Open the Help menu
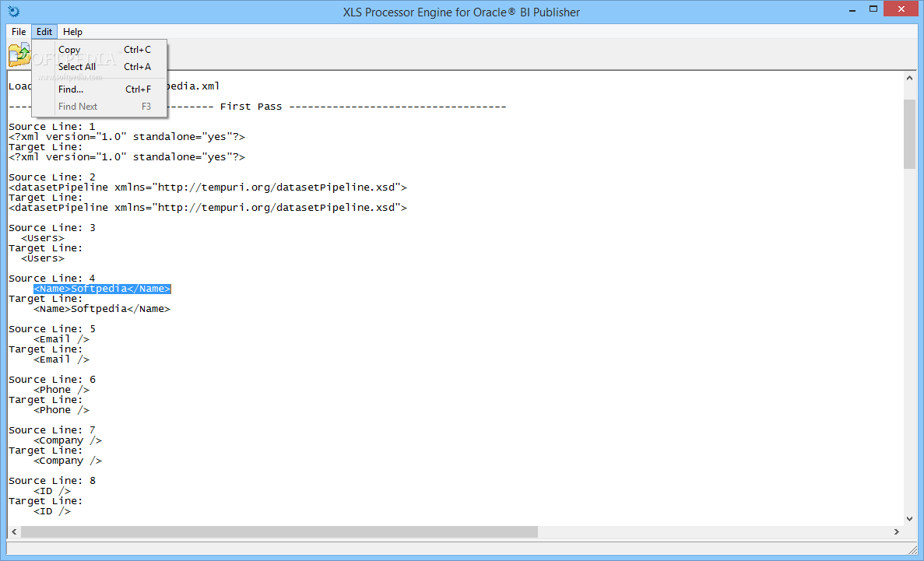This screenshot has height=561, width=924. (72, 32)
